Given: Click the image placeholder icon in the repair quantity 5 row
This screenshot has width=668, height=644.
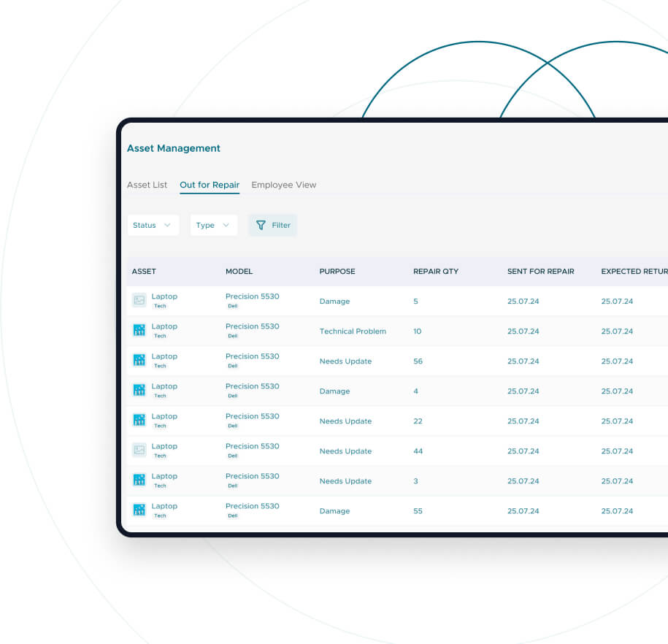Looking at the screenshot, I should coord(139,300).
